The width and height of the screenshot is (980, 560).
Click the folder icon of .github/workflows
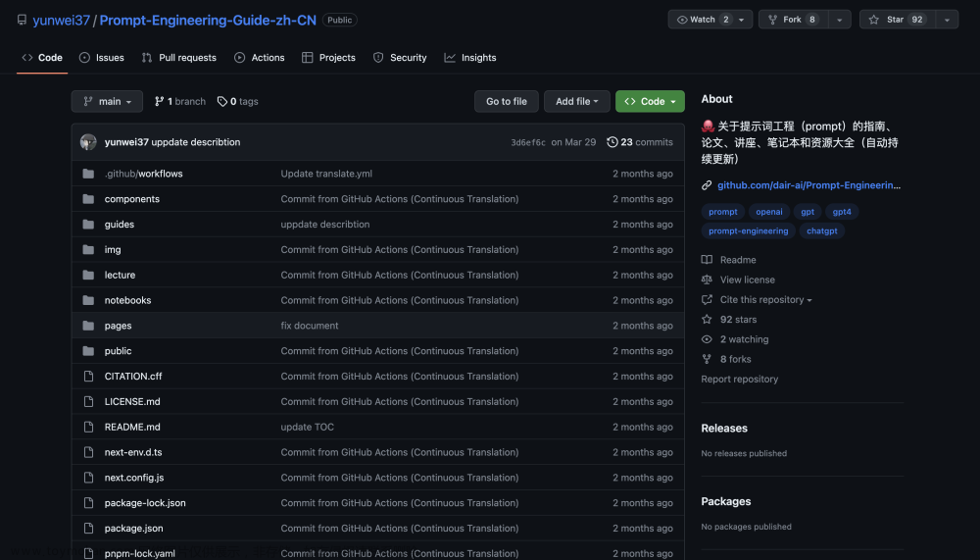tap(88, 174)
